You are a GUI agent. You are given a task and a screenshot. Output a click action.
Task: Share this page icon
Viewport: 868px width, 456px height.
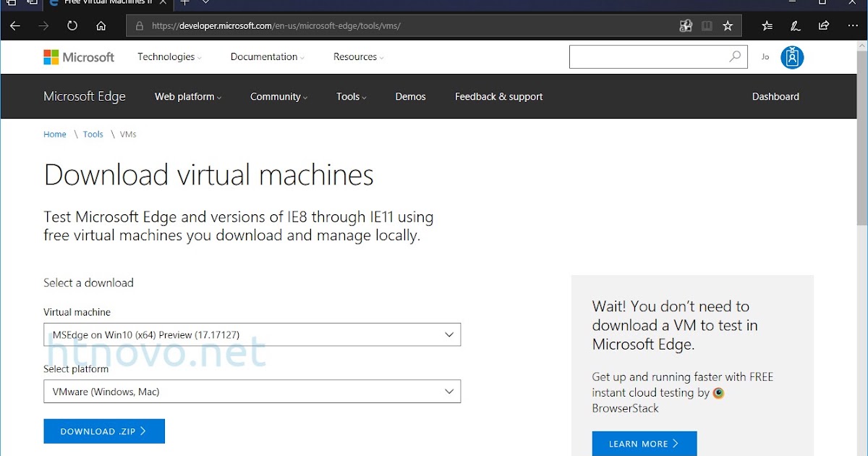(x=824, y=26)
